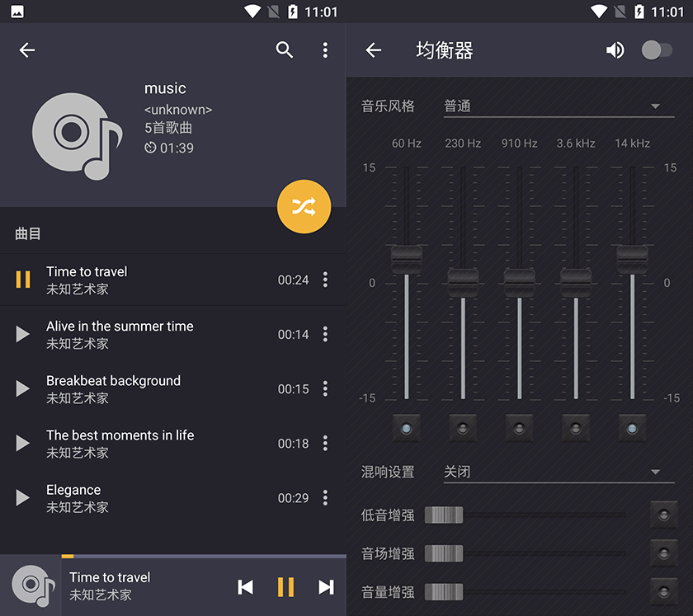693x616 pixels.
Task: Tap the Wi-Fi icon in the left status bar
Action: pyautogui.click(x=252, y=11)
